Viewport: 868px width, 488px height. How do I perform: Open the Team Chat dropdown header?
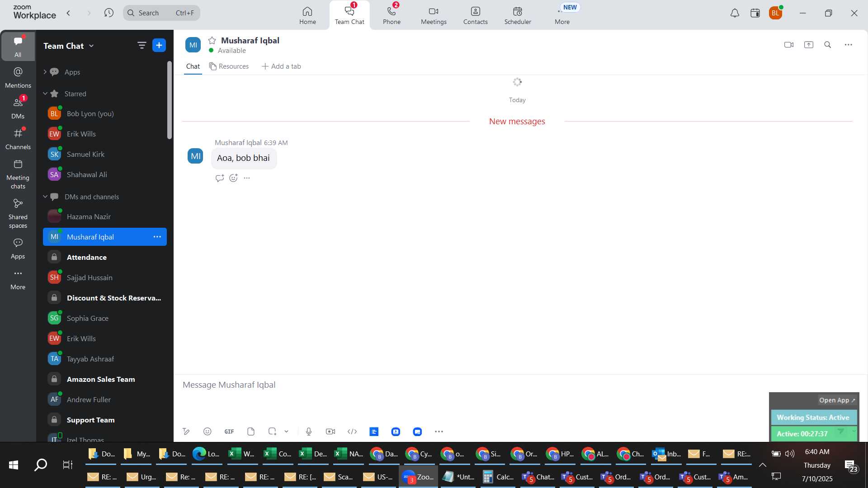pos(69,46)
